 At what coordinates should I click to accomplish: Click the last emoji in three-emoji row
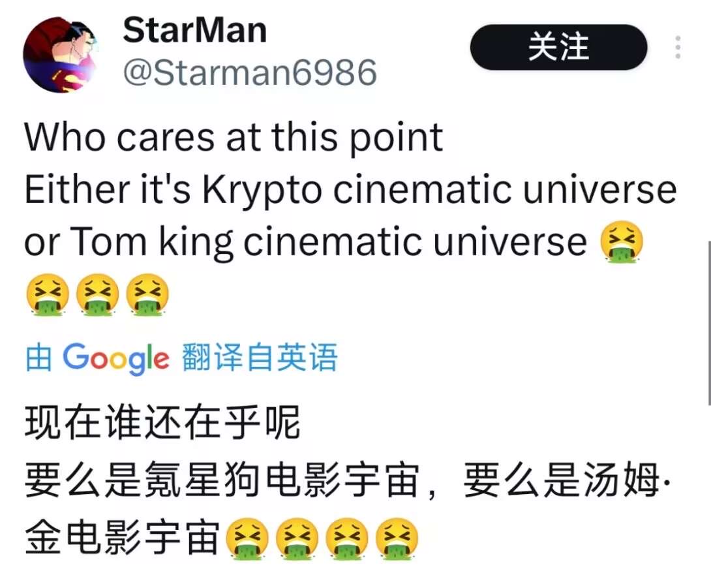click(147, 294)
